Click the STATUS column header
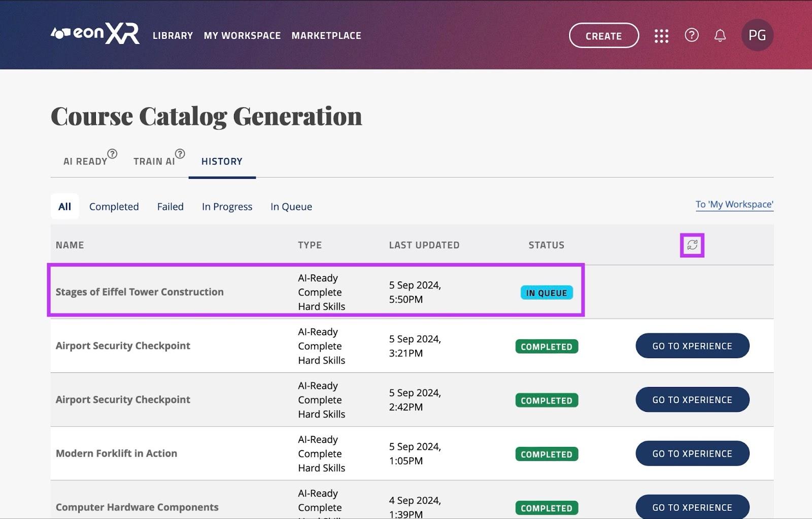The image size is (812, 519). pos(547,245)
